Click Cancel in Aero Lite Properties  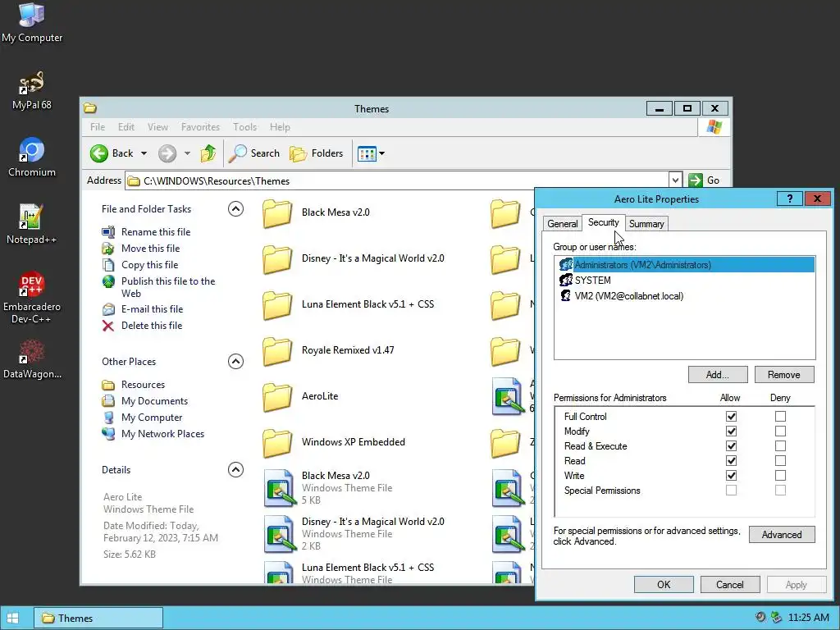click(x=729, y=584)
